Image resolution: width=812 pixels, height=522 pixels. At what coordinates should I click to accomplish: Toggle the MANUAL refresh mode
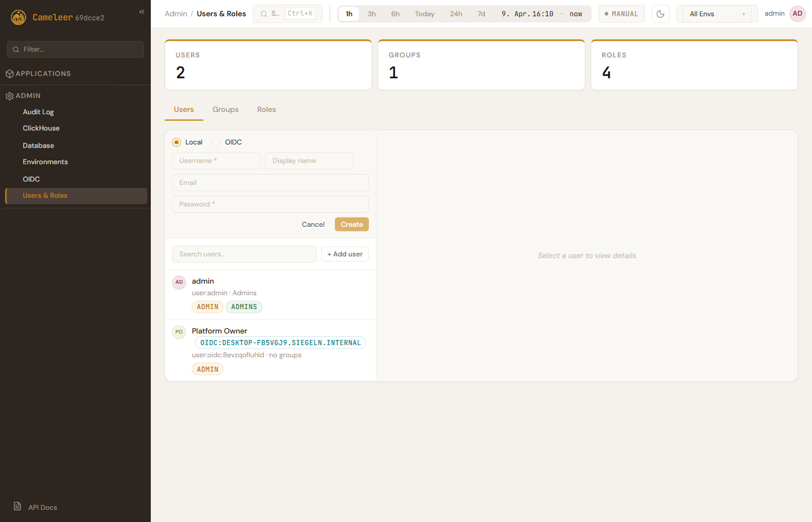(621, 14)
